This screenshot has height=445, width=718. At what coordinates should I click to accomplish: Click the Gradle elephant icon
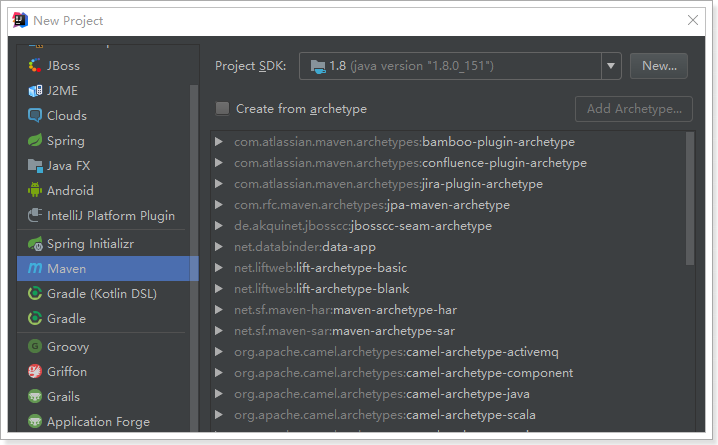[36, 319]
